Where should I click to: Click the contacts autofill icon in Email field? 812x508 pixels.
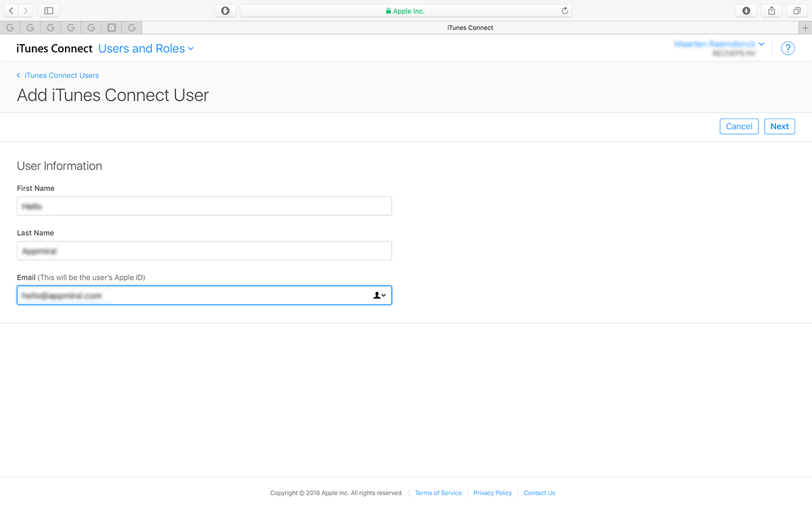(377, 295)
